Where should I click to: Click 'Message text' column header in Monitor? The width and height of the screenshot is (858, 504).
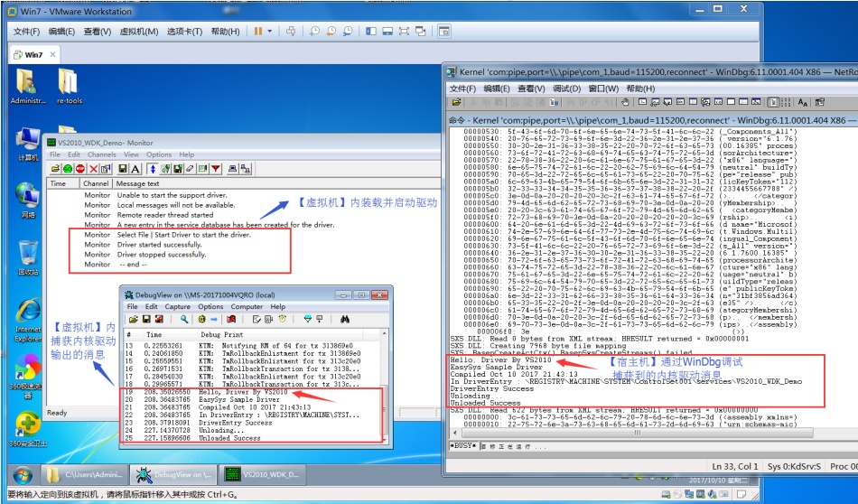point(137,184)
